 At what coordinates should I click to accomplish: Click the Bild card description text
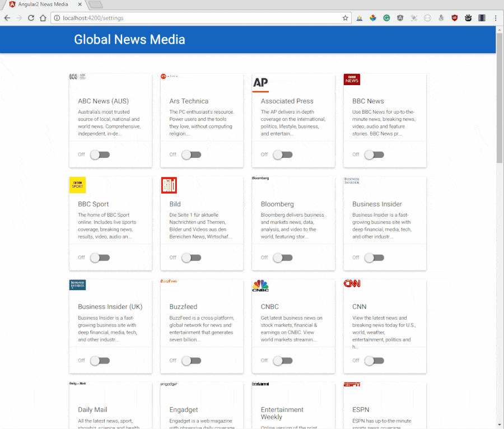[x=200, y=226]
